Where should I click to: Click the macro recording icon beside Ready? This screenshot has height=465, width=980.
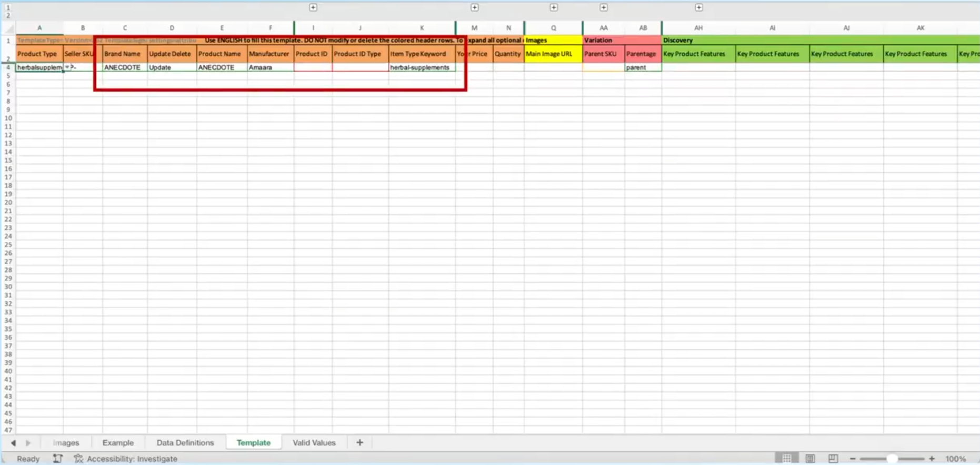pos(57,459)
